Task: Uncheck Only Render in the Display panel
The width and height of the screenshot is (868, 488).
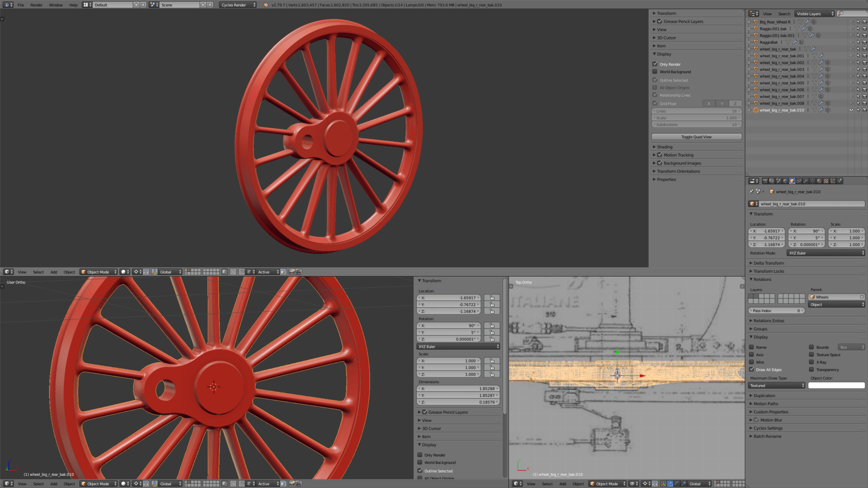Action: click(655, 64)
